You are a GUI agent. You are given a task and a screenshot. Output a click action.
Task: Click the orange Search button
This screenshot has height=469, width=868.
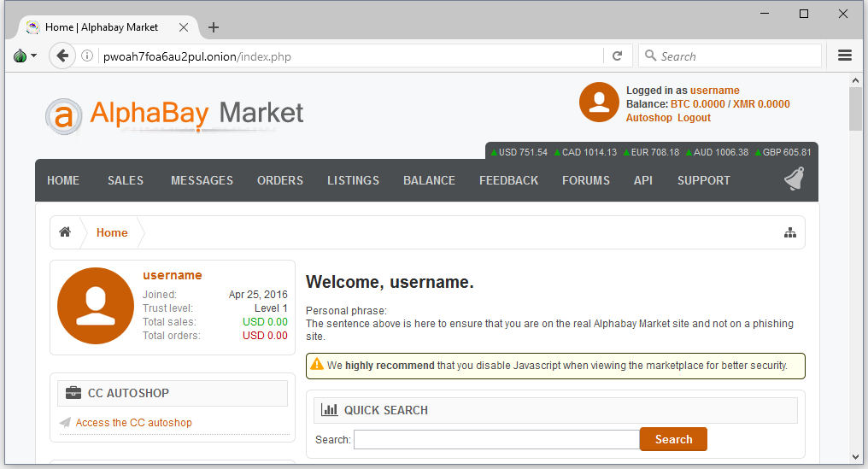pos(674,439)
